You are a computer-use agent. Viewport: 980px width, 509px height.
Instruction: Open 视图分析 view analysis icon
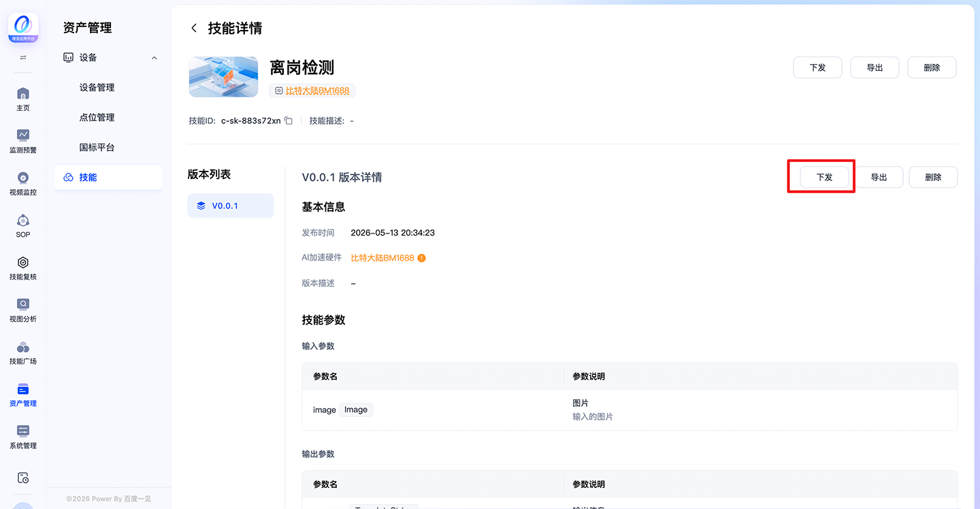[x=23, y=304]
